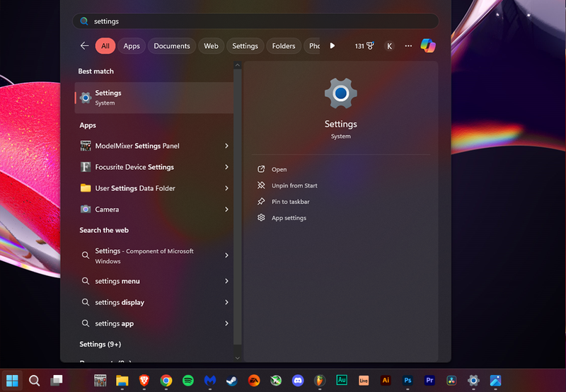Open the more options ellipsis
The image size is (566, 392).
point(408,46)
